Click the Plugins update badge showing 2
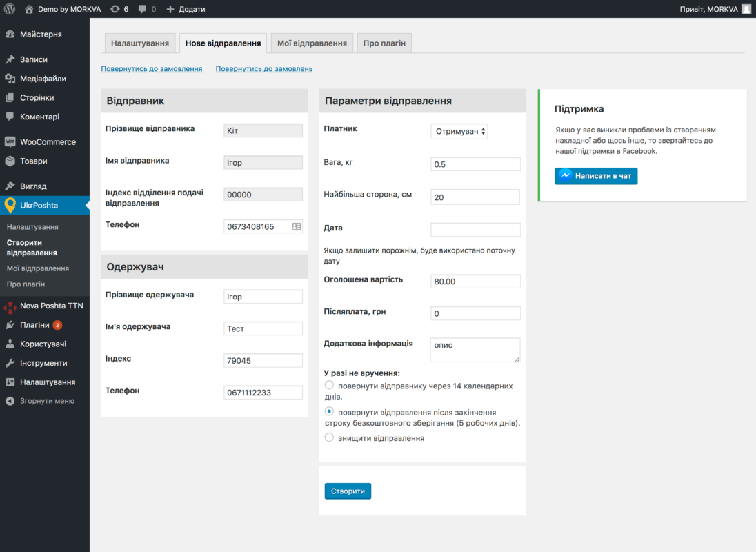This screenshot has width=756, height=552. point(57,325)
